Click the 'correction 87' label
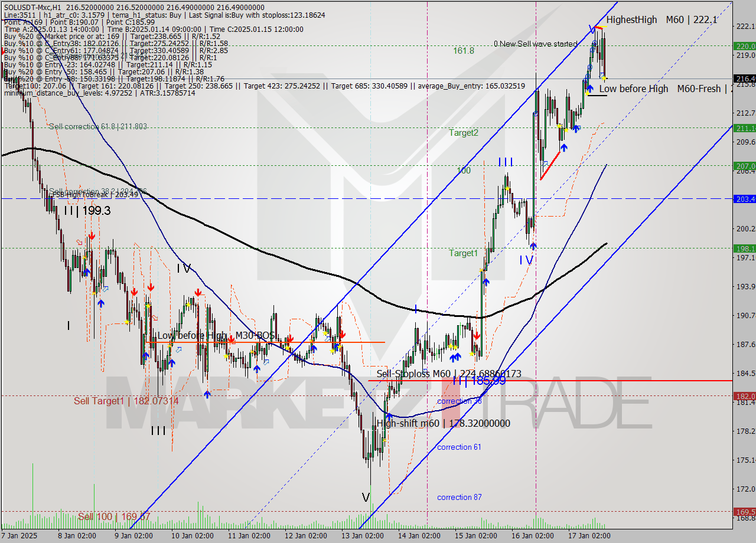 click(459, 498)
